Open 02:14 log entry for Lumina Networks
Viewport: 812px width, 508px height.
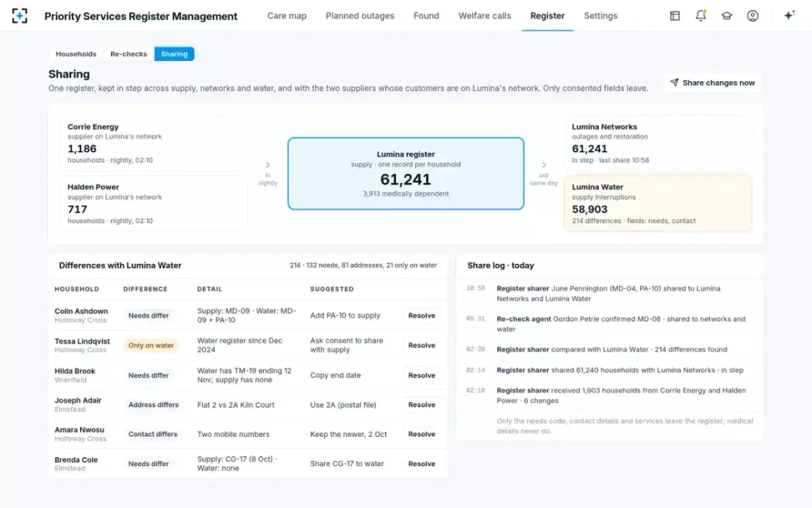click(610, 371)
